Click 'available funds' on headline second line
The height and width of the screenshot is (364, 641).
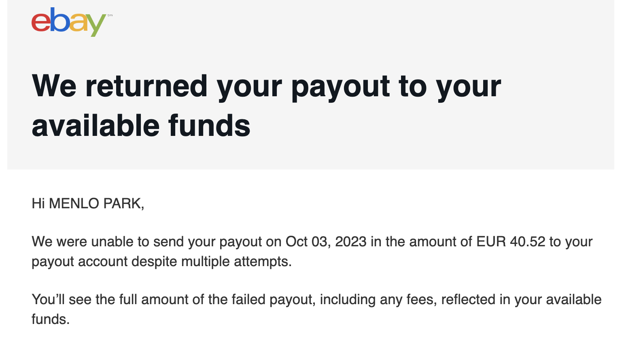pyautogui.click(x=141, y=125)
